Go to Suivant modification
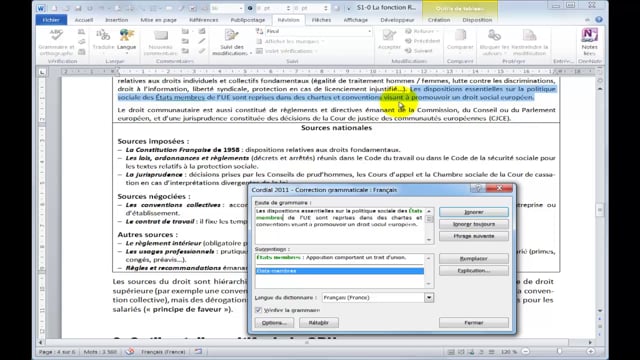The image size is (640, 360). (x=419, y=51)
